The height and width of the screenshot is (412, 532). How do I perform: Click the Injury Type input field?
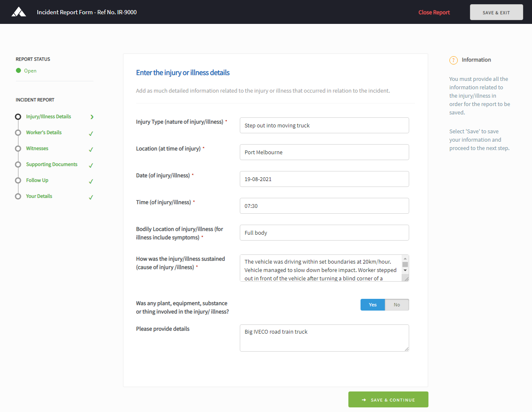(324, 125)
